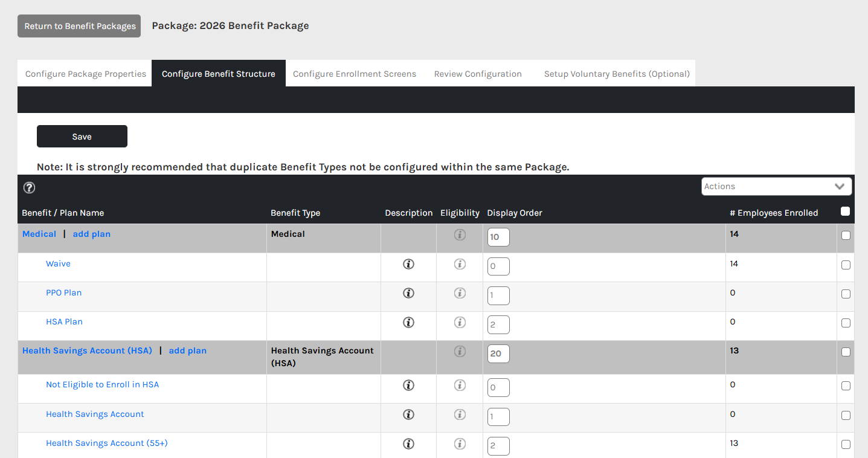868x458 pixels.
Task: Click HSA Plan eligibility info icon
Action: pyautogui.click(x=460, y=322)
